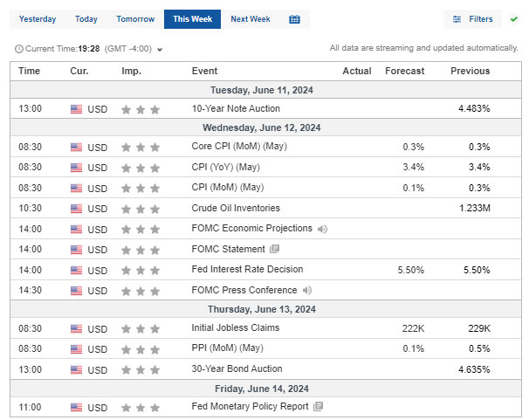Click the green checkmark beside Filters

coord(514,18)
